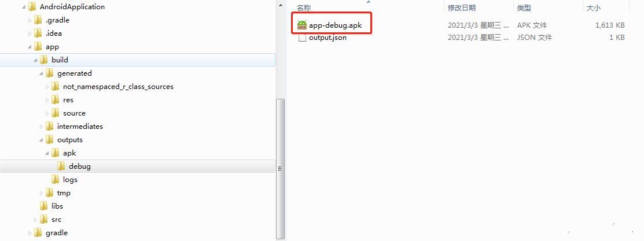644x241 pixels.
Task: Sort files by 名称 column header
Action: coord(304,8)
